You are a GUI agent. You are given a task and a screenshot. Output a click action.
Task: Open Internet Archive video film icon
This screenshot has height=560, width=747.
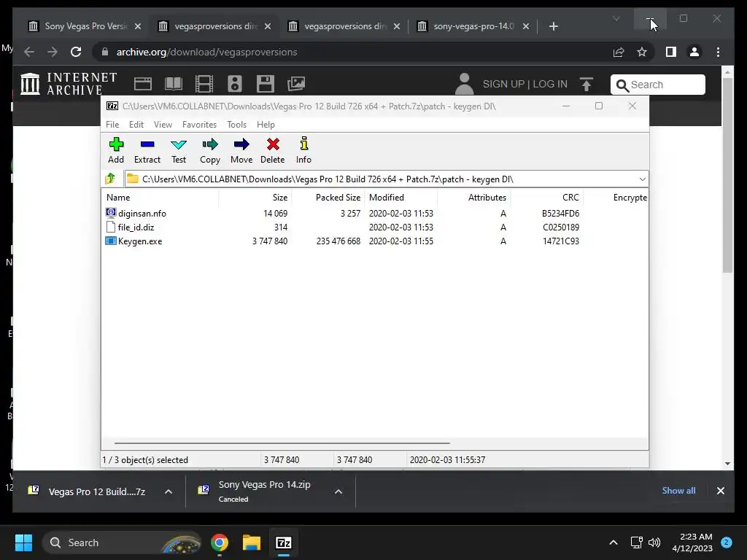click(204, 84)
